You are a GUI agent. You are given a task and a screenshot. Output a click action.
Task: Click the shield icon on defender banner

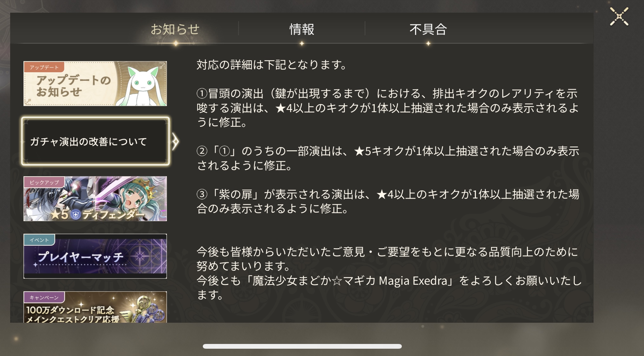click(76, 215)
